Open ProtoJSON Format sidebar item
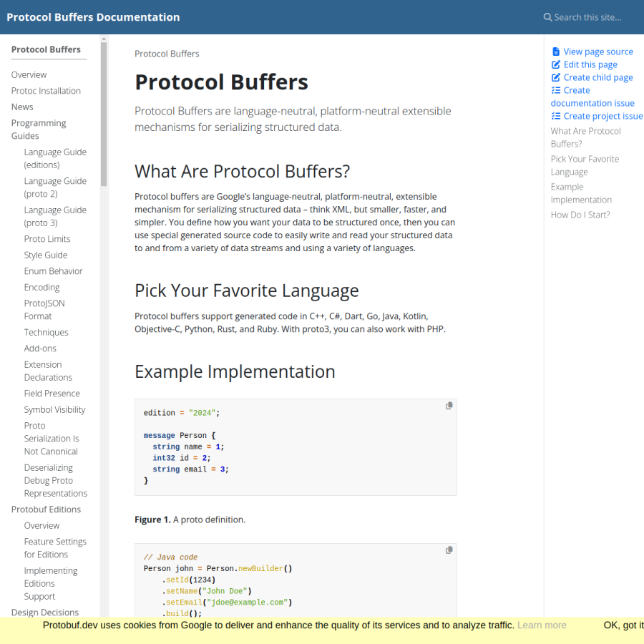 [x=44, y=310]
